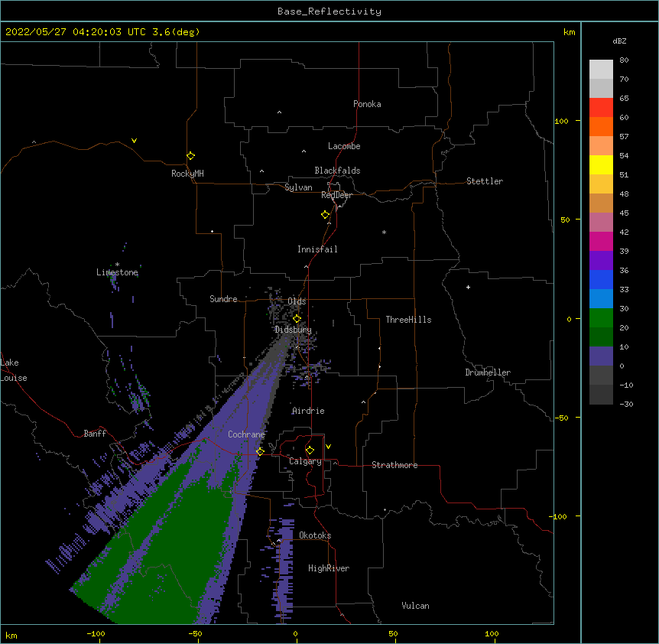Click the white asterisk marker east of Innisfail
The width and height of the screenshot is (659, 644).
pos(384,233)
